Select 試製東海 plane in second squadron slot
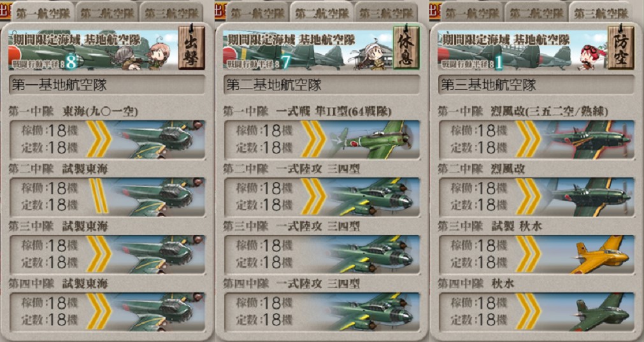644x342 pixels. pos(107,197)
